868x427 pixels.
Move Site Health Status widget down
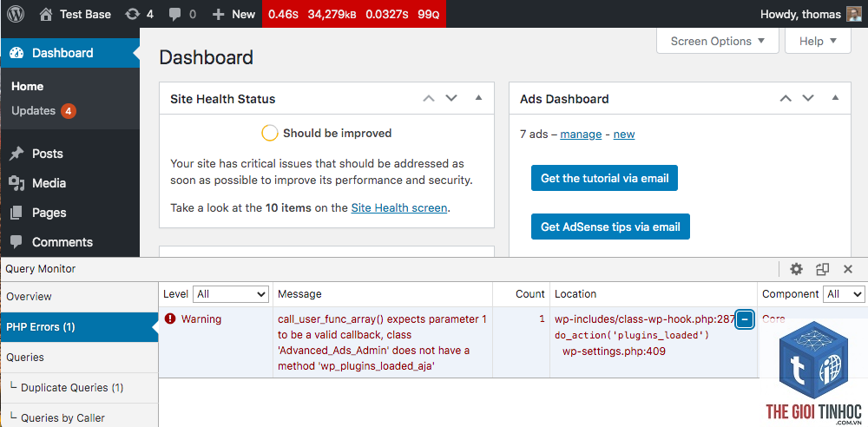[x=451, y=99]
